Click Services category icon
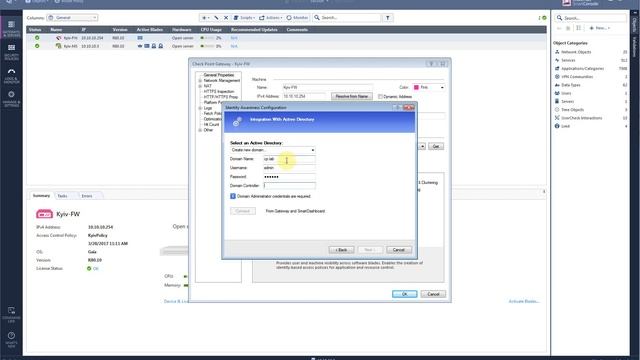Screen dimensions: 640x360 pyautogui.click(x=557, y=60)
